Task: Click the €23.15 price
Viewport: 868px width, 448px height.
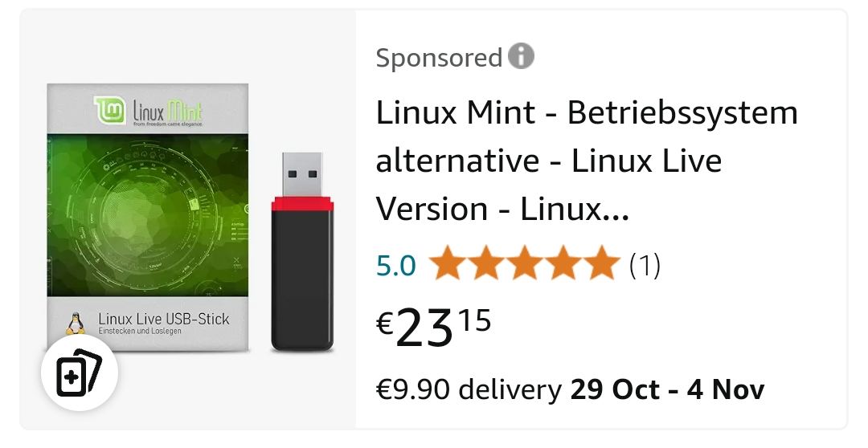Action: [434, 327]
